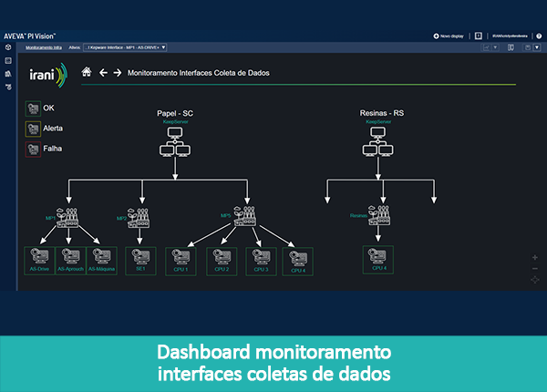Open the Monitoramento Infra link
Image resolution: width=547 pixels, height=392 pixels.
point(44,47)
